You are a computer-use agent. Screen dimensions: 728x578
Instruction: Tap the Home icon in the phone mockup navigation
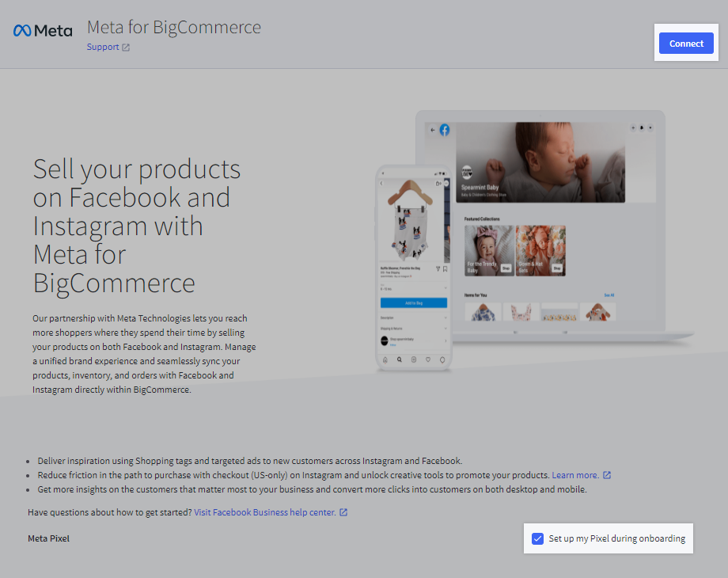pos(385,359)
